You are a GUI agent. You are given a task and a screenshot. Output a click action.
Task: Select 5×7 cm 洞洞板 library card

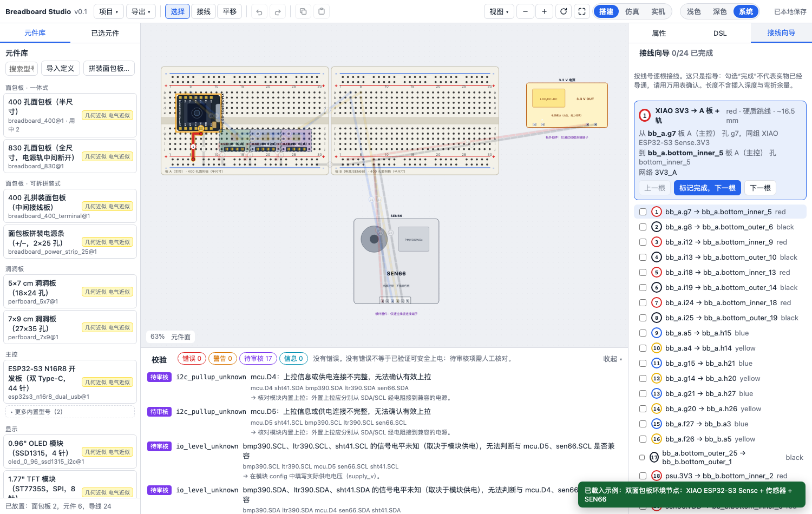[70, 292]
